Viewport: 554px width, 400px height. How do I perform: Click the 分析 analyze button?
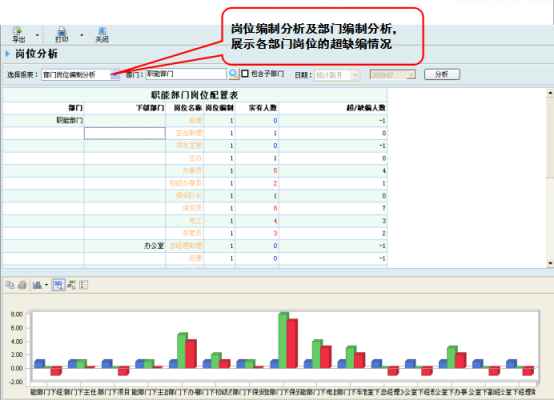442,74
